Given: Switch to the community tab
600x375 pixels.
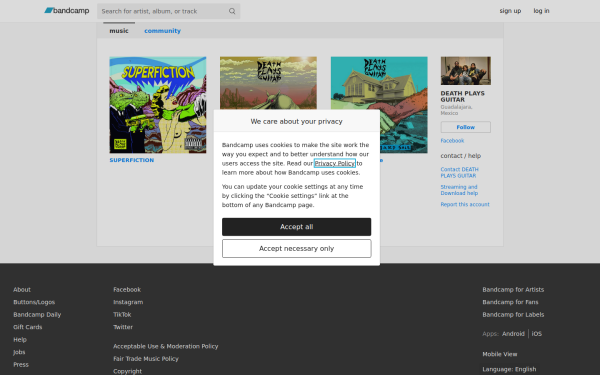Looking at the screenshot, I should 162,31.
